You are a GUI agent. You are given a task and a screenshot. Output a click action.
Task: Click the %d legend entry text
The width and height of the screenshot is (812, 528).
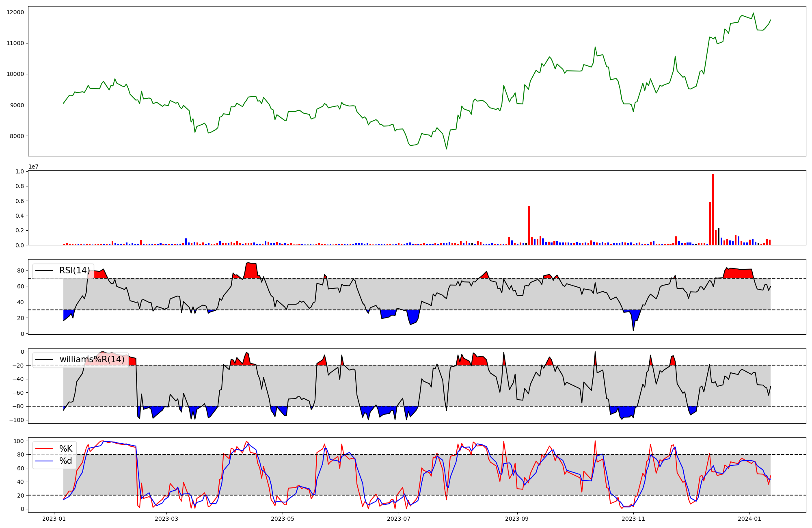point(66,461)
